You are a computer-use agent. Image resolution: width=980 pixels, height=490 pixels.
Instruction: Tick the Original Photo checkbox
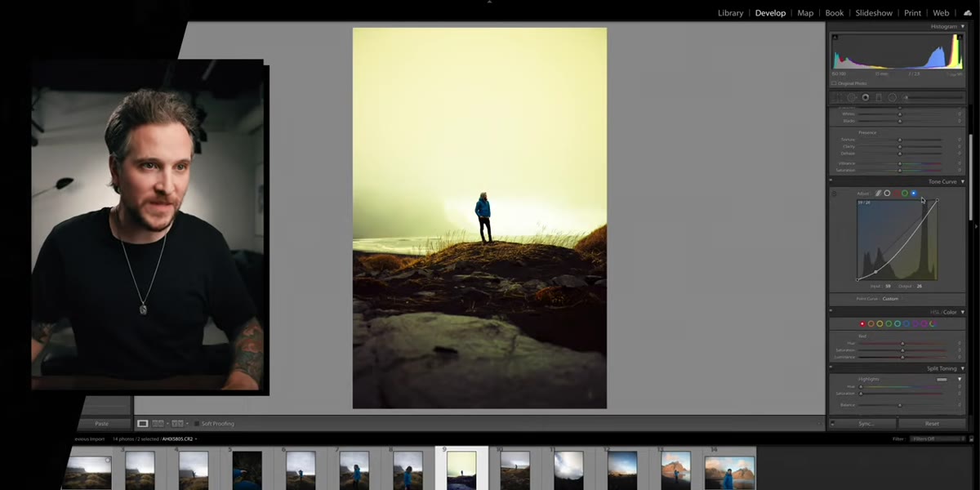click(x=834, y=83)
